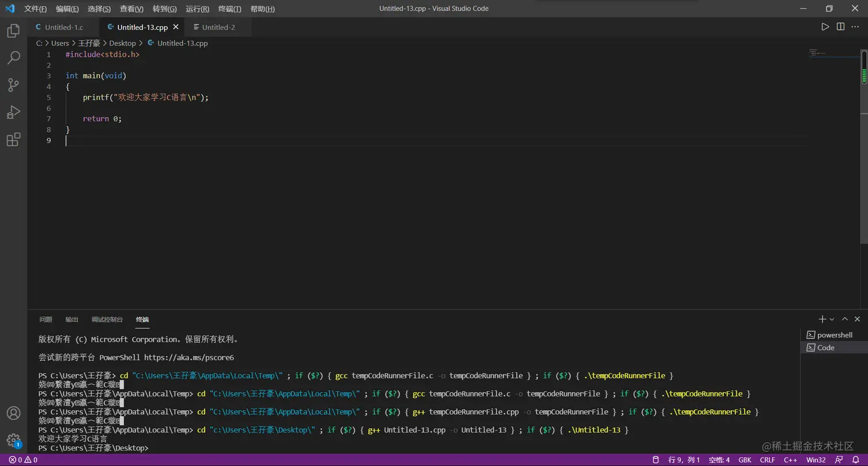This screenshot has width=868, height=466.
Task: Click the errors and warnings count
Action: (23, 460)
